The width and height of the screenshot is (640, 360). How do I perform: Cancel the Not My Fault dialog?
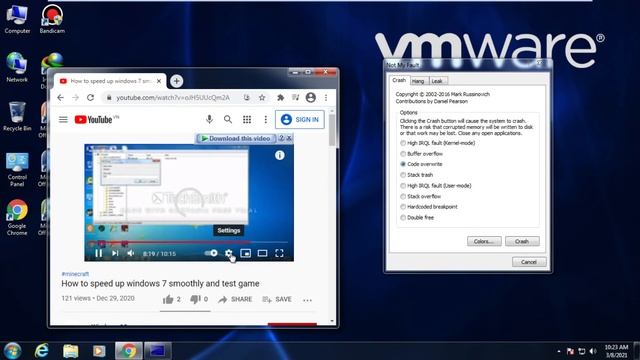(529, 262)
